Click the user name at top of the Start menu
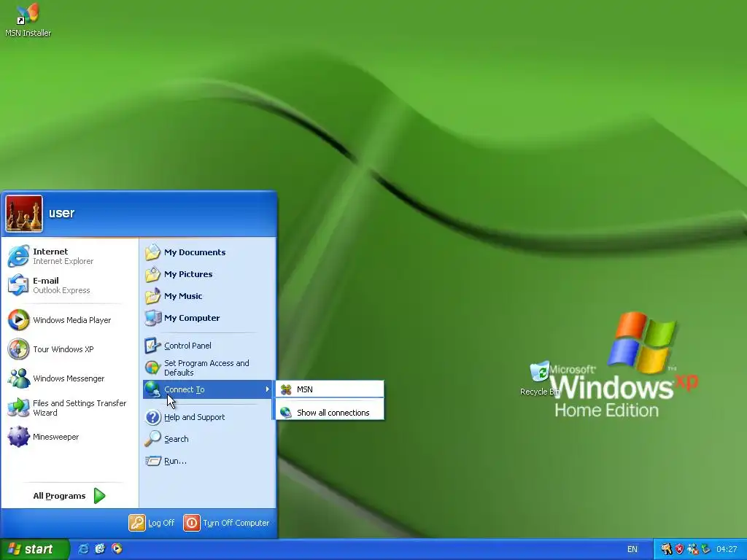This screenshot has height=560, width=747. tap(61, 213)
